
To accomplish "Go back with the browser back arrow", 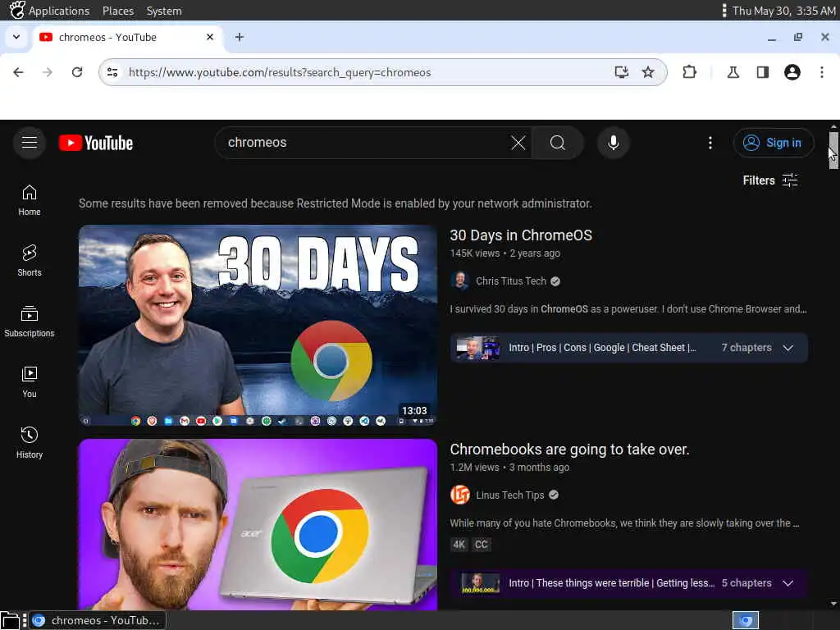I will (x=18, y=72).
